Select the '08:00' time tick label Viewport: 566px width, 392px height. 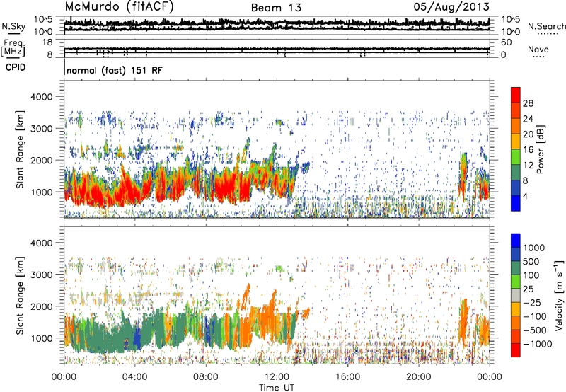(x=206, y=377)
